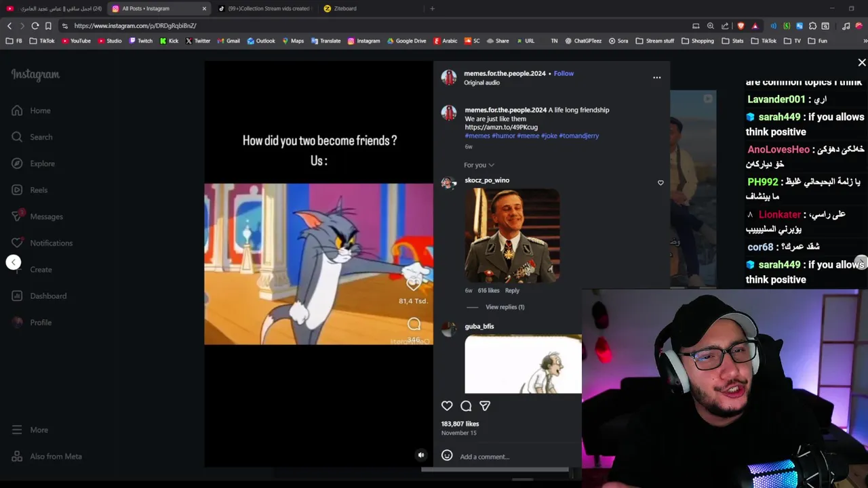This screenshot has height=488, width=868.
Task: Click the #memes hashtag
Action: (477, 136)
